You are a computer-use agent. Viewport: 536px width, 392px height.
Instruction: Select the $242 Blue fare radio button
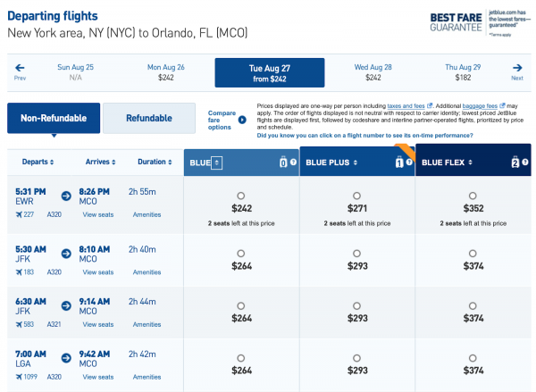coord(241,196)
